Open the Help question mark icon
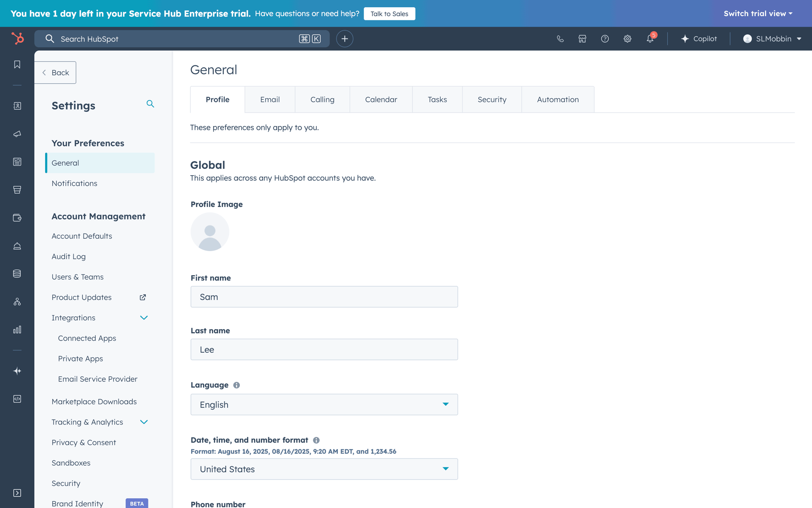 coord(605,39)
